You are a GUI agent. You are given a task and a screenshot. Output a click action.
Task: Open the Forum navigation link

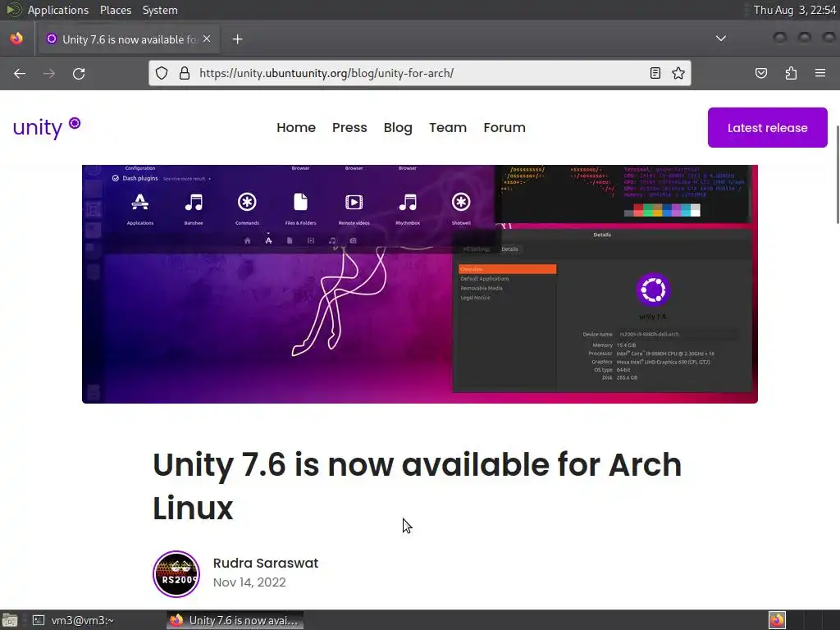point(504,127)
